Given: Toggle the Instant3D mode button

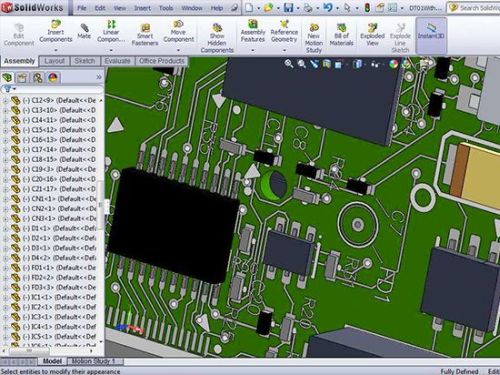Looking at the screenshot, I should [431, 35].
